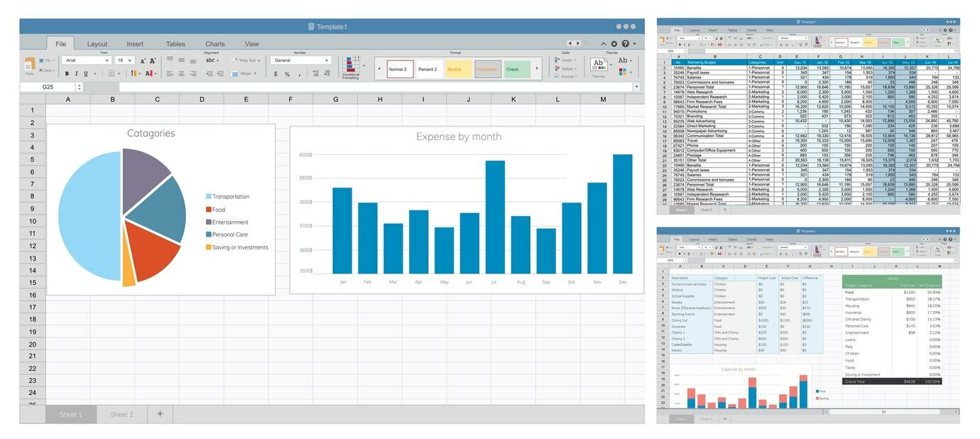The width and height of the screenshot is (980, 439).
Task: Collapse the ribbon with the up chevron
Action: (x=603, y=44)
